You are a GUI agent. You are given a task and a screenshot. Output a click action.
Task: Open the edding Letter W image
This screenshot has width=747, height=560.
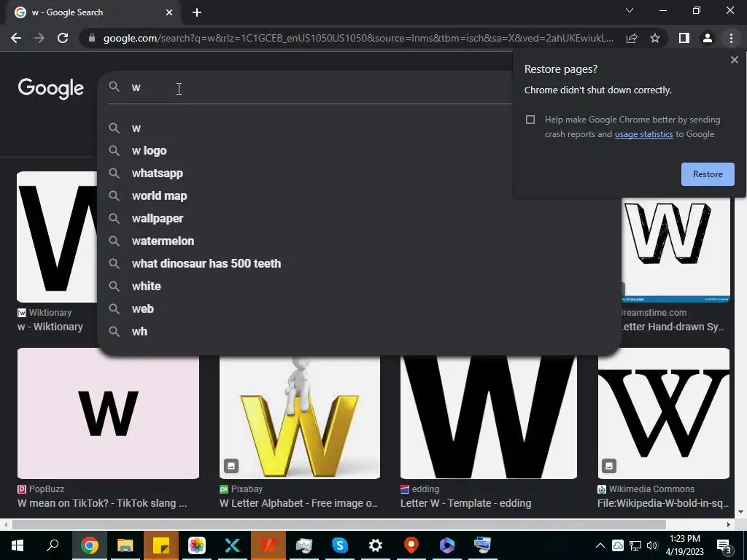488,417
